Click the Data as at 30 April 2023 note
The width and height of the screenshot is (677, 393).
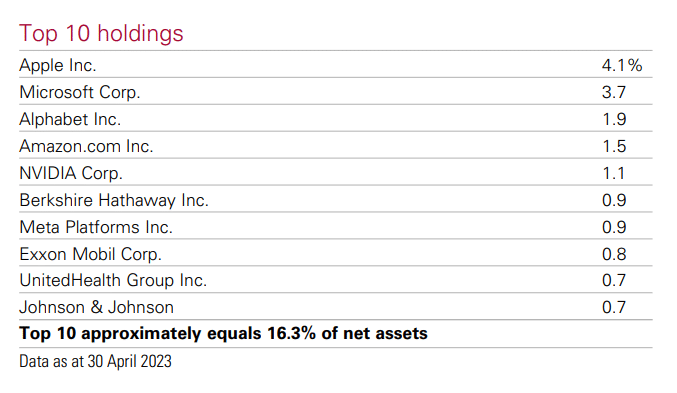click(x=95, y=361)
